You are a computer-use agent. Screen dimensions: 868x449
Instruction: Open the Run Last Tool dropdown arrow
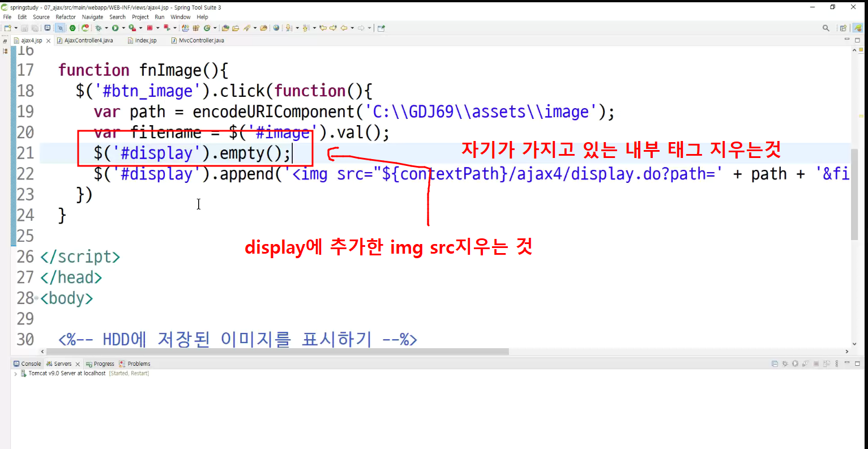(140, 28)
